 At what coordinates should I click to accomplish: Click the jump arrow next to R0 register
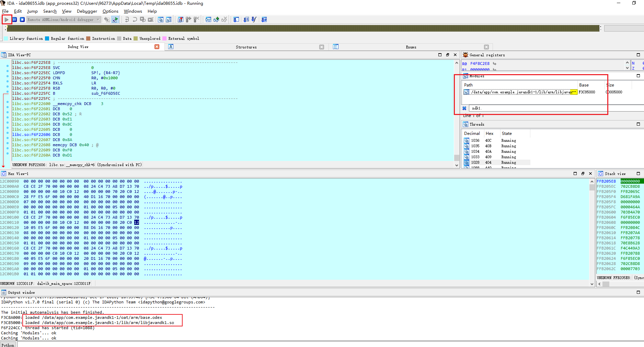coord(495,63)
